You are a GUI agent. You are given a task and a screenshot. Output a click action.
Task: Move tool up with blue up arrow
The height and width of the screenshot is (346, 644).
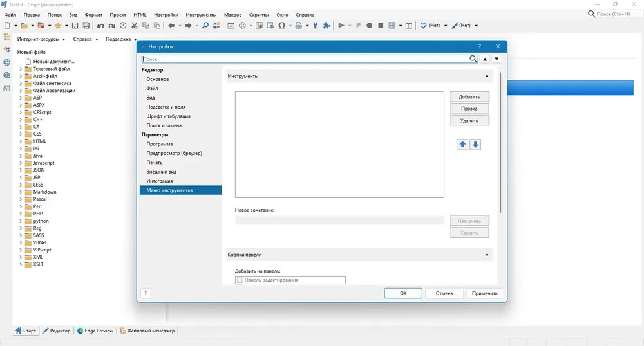pyautogui.click(x=462, y=144)
